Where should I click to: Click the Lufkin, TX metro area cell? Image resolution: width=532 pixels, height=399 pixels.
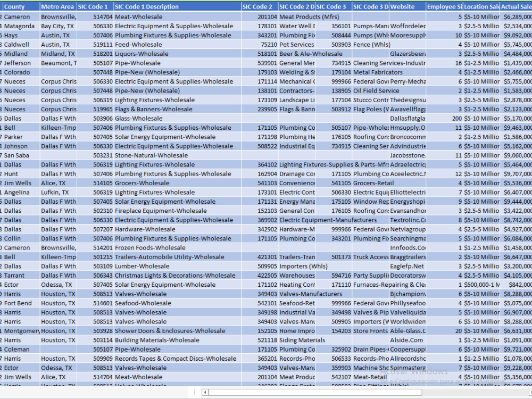58,193
